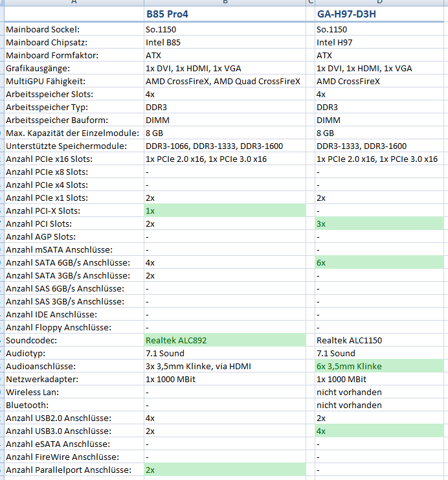The height and width of the screenshot is (480, 448).
Task: Click '3x 3,5mm Klinke, via HDMI' cell
Action: click(225, 366)
